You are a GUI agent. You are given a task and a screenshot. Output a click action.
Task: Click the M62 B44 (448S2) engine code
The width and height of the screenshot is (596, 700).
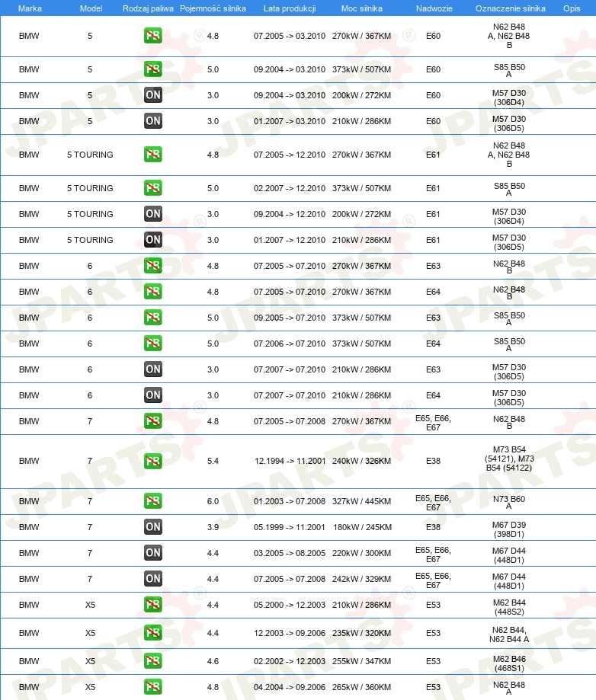tap(509, 607)
